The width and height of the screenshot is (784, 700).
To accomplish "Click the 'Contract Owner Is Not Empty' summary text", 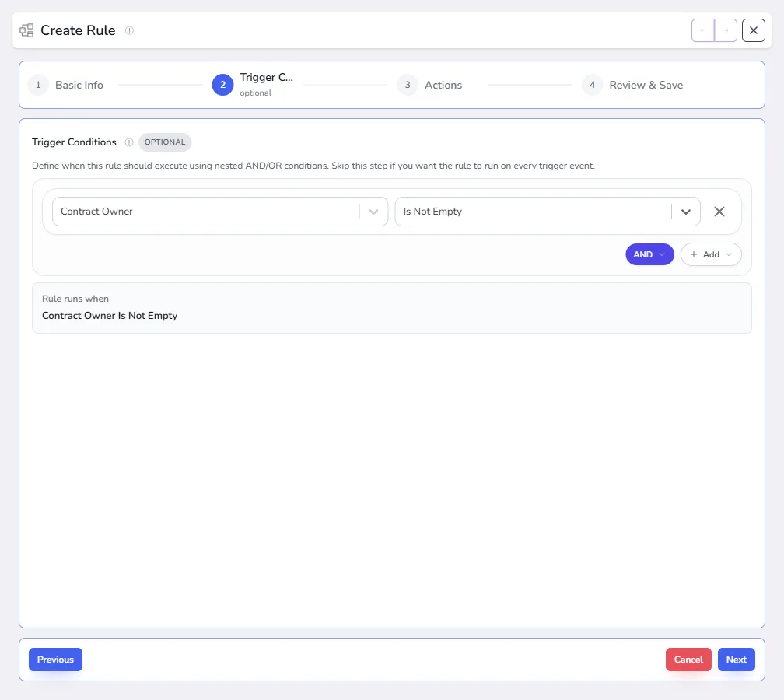I will point(110,316).
